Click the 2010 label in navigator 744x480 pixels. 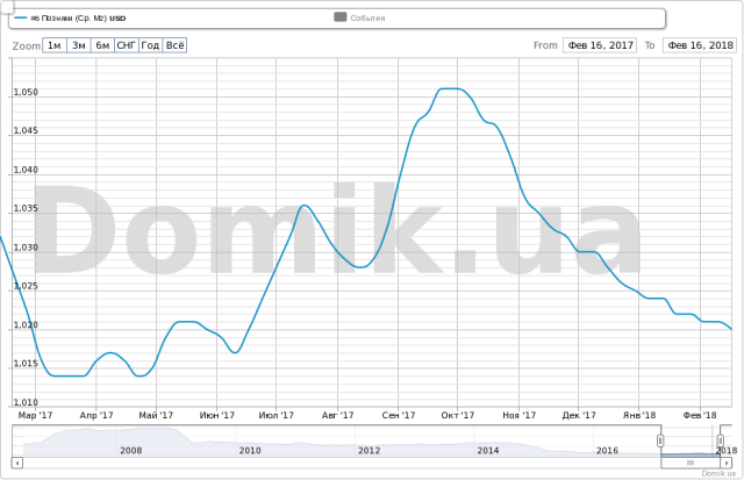[x=250, y=451]
